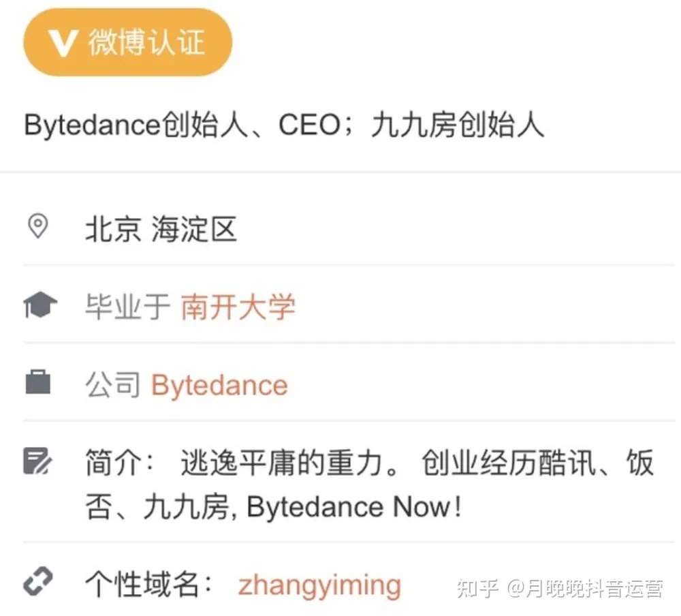This screenshot has width=681, height=616.
Task: Open the zhangyiming personal domain link
Action: pyautogui.click(x=319, y=585)
